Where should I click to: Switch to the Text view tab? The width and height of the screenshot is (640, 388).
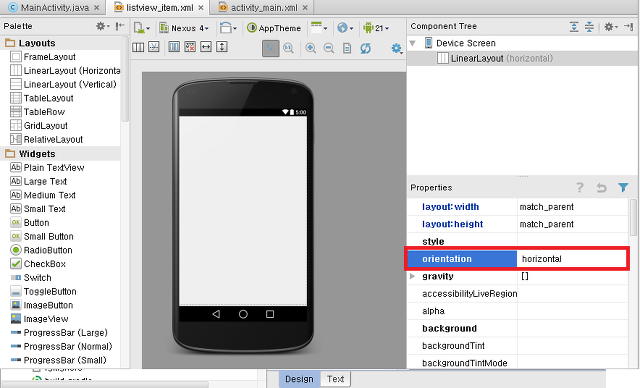coord(335,379)
